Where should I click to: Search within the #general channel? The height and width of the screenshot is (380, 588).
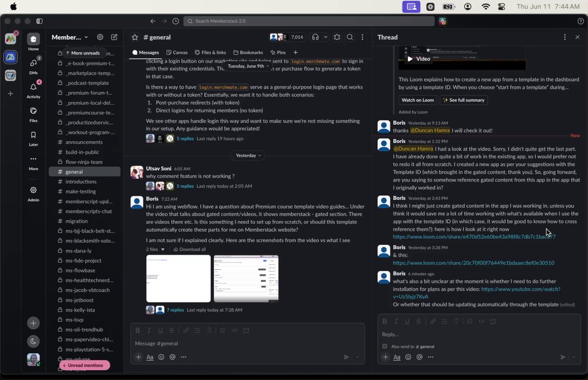click(350, 37)
